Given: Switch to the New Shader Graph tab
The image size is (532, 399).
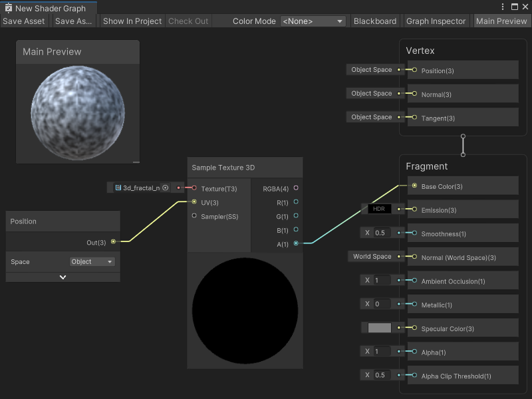Looking at the screenshot, I should [x=47, y=8].
